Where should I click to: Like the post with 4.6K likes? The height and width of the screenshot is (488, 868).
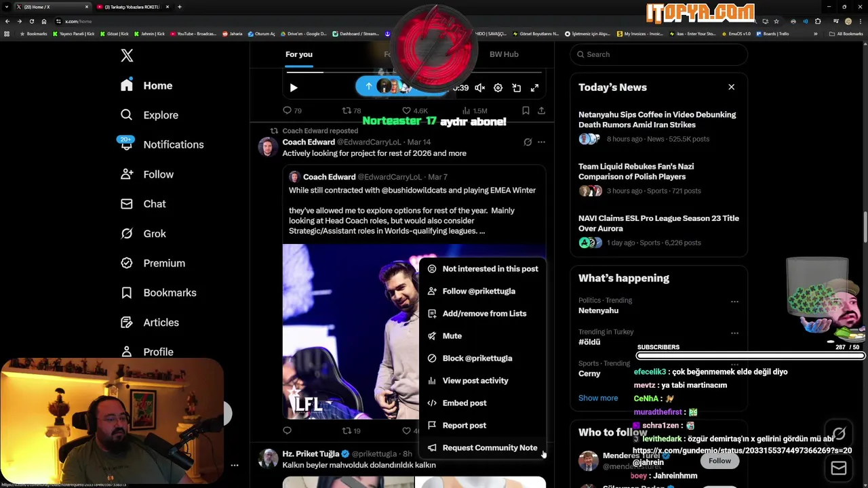point(415,110)
